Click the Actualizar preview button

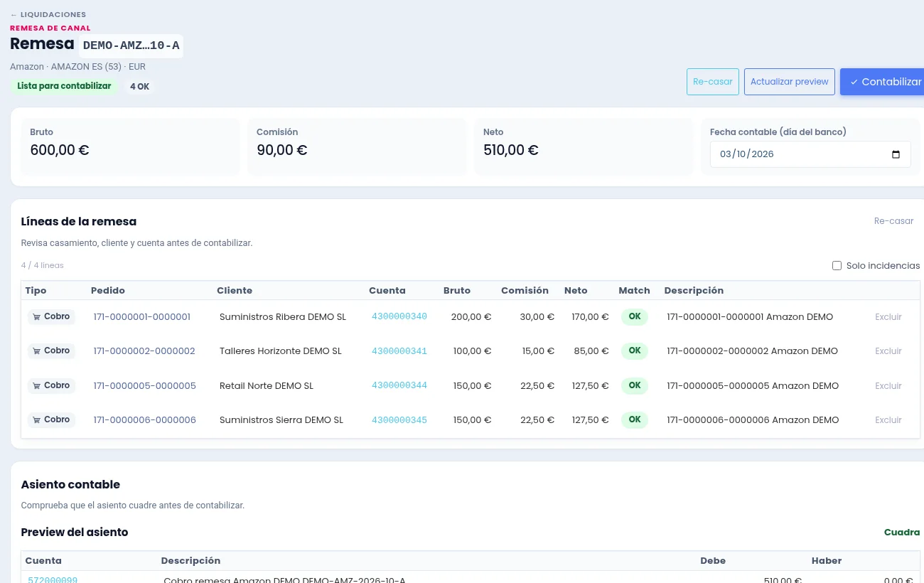click(x=790, y=82)
